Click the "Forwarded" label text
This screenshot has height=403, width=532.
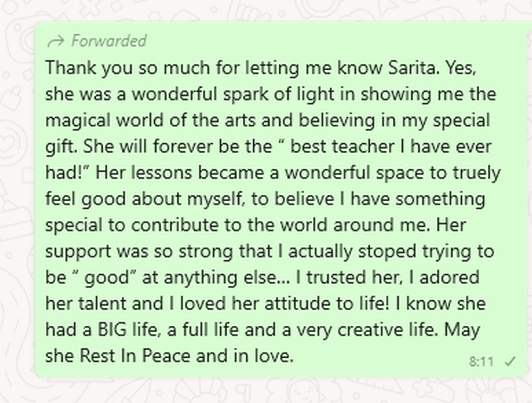pos(109,41)
